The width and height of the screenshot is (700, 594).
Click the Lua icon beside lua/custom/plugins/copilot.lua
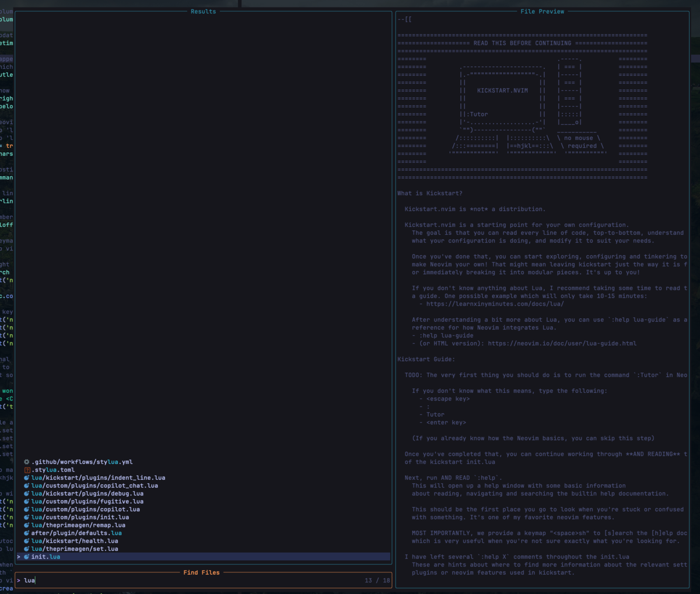(27, 509)
